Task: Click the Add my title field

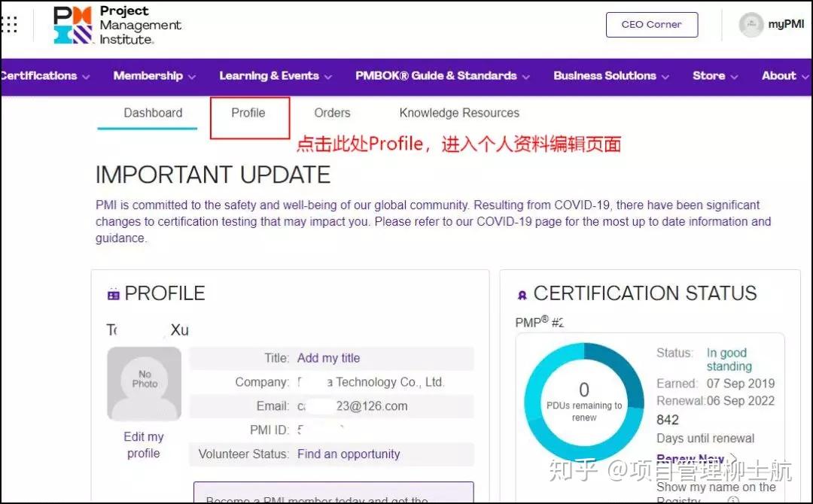Action: pos(328,358)
